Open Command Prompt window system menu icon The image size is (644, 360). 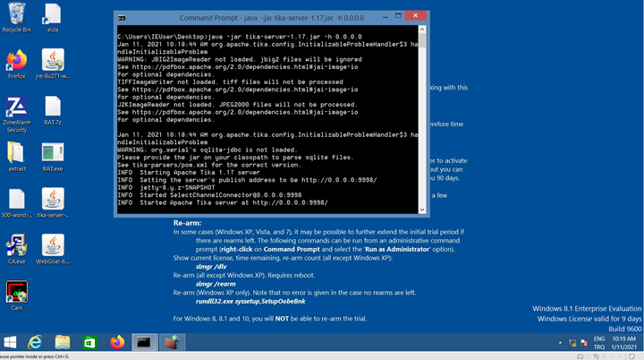tap(122, 18)
